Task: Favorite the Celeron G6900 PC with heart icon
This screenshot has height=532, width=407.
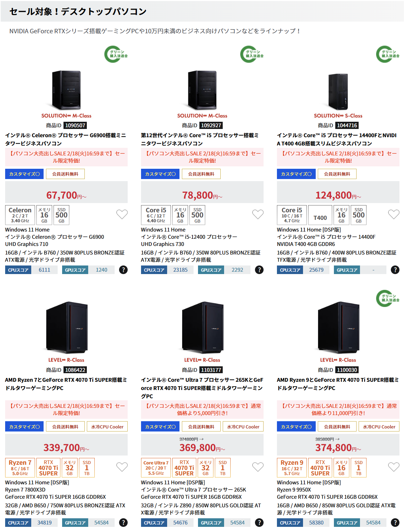Action: 122,214
